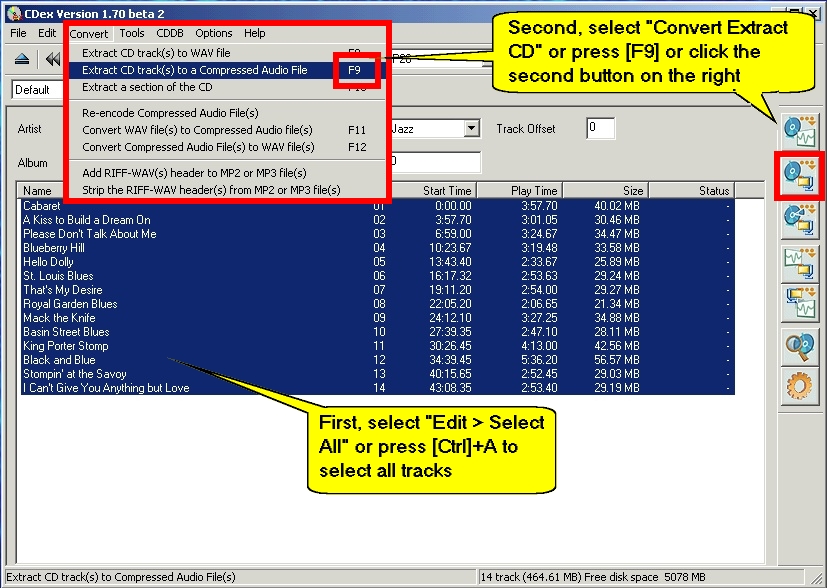Choose Extract CD track(s) to a Compressed Audio File
This screenshot has width=827, height=588.
[x=226, y=70]
